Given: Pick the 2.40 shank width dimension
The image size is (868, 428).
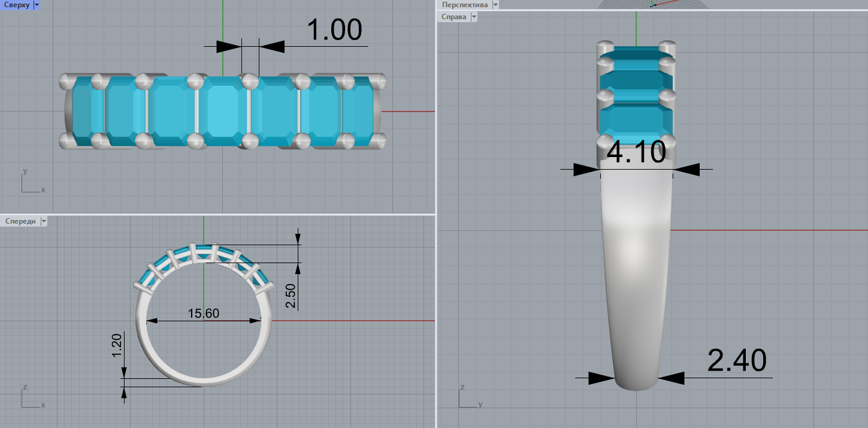Looking at the screenshot, I should [x=736, y=361].
